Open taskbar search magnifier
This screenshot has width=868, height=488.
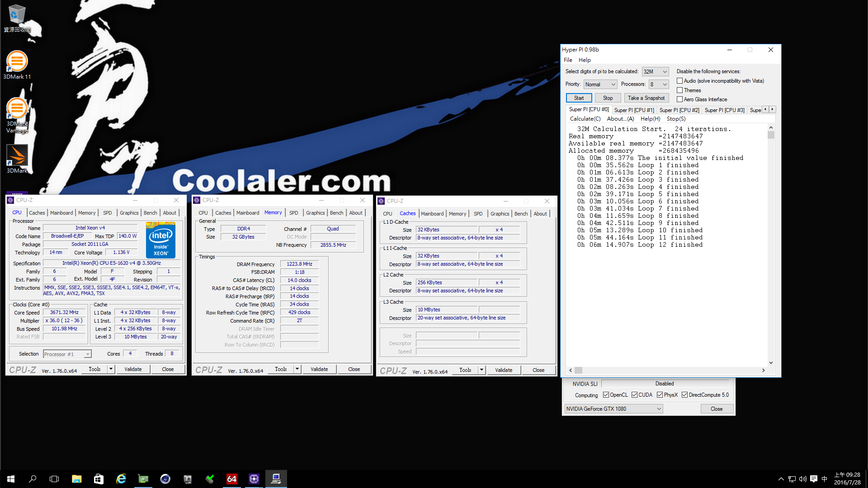pos(33,479)
